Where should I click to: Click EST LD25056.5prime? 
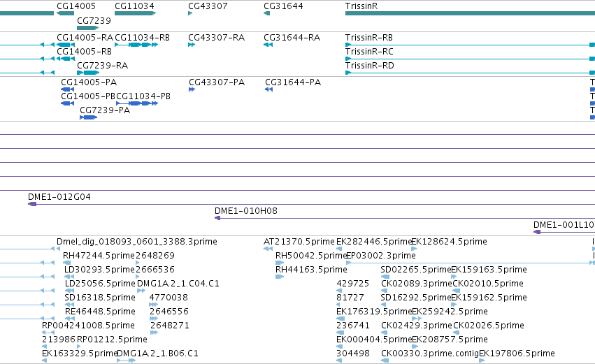click(x=100, y=284)
